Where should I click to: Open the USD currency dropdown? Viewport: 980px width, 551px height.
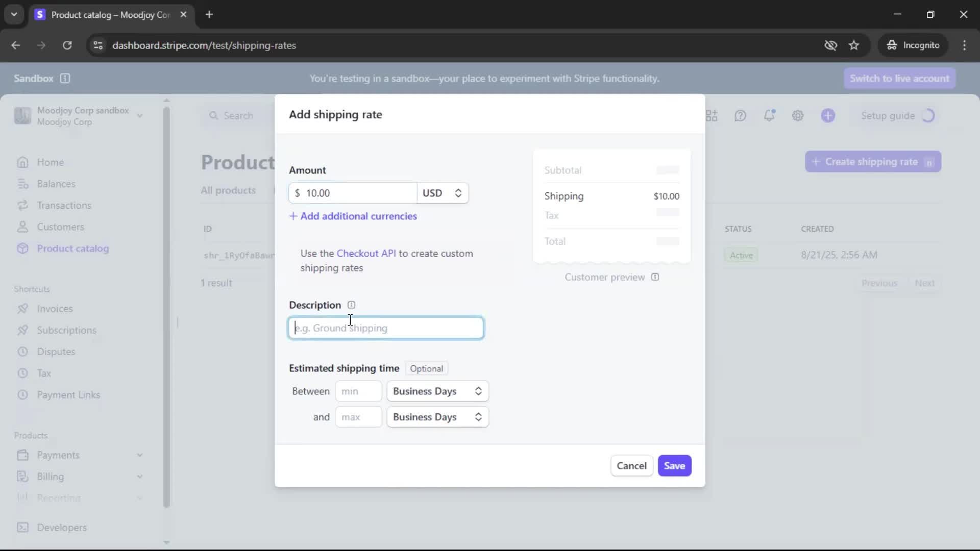click(x=442, y=193)
